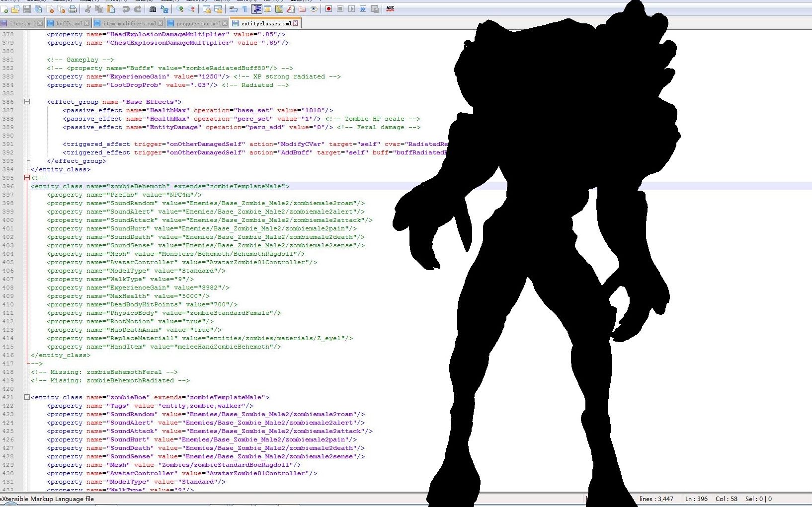Viewport: 812px width, 507px height.
Task: Click 'Sel : 0 | 0' status bar entry
Action: [758, 499]
